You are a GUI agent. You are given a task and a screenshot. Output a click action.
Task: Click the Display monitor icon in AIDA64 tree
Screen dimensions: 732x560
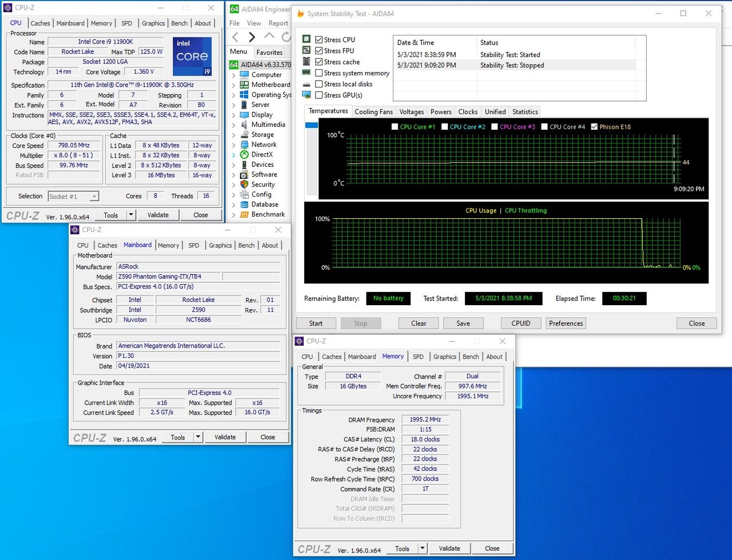[244, 115]
